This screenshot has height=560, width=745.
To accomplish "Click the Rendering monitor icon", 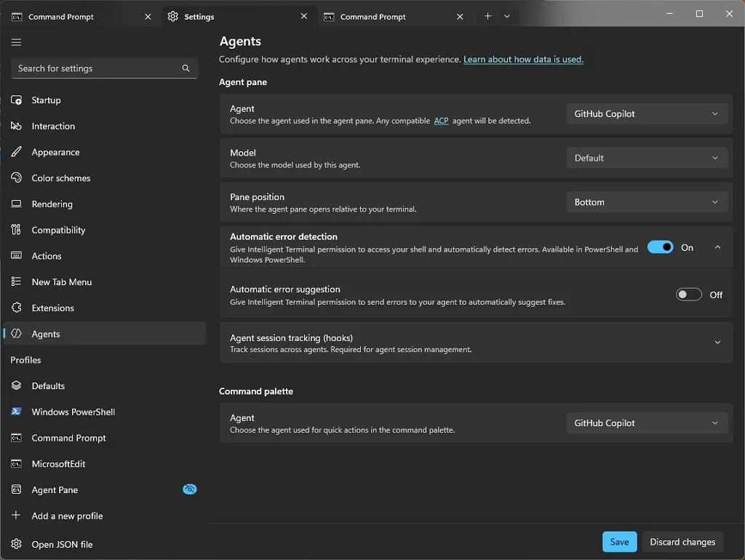I will pos(16,204).
